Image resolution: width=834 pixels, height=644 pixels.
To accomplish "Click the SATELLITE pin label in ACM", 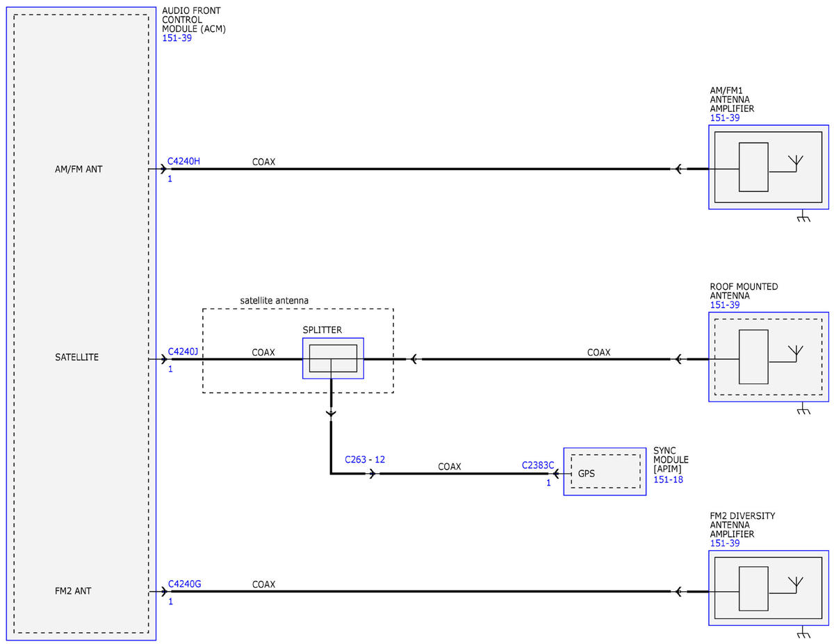I will (x=76, y=357).
